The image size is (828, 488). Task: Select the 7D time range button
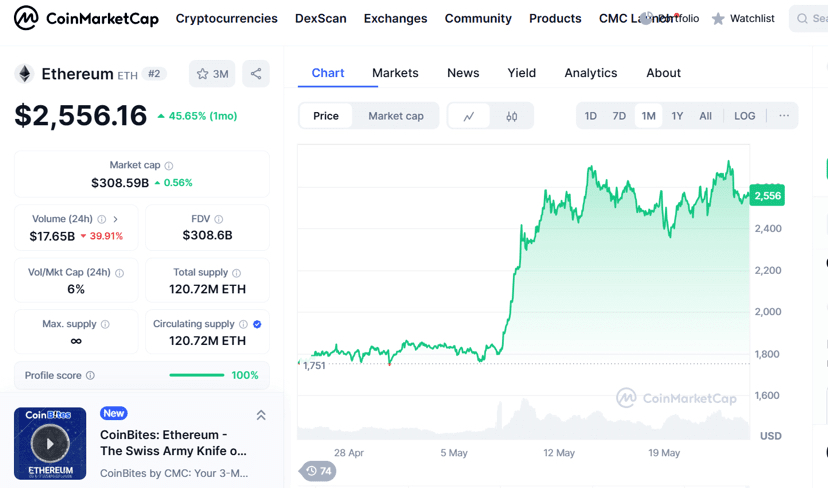(619, 116)
